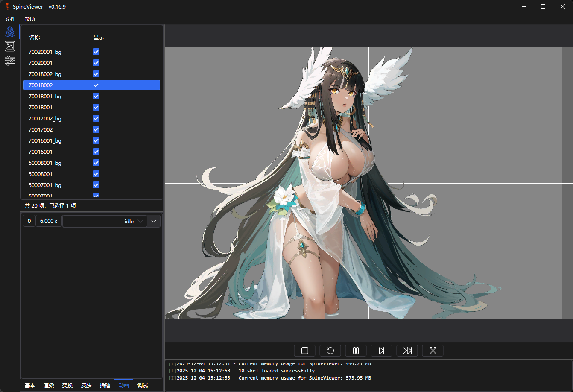Maximize the SpineViewer window

tap(543, 6)
